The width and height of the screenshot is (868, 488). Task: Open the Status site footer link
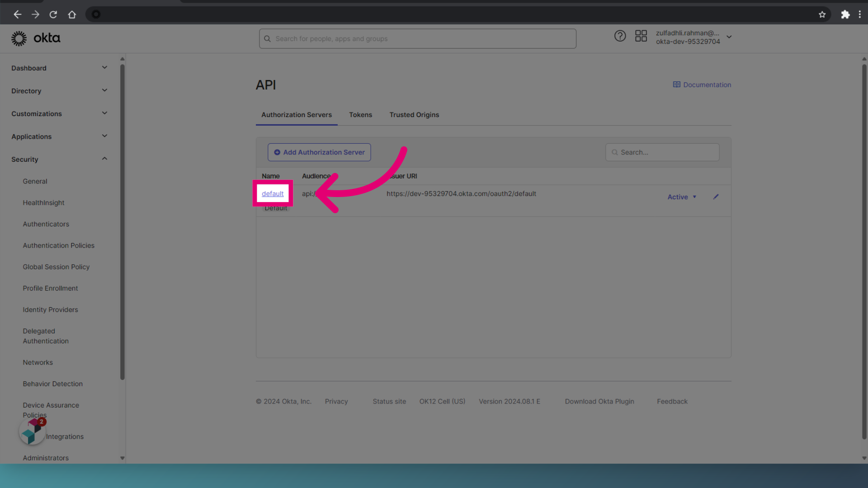tap(389, 401)
